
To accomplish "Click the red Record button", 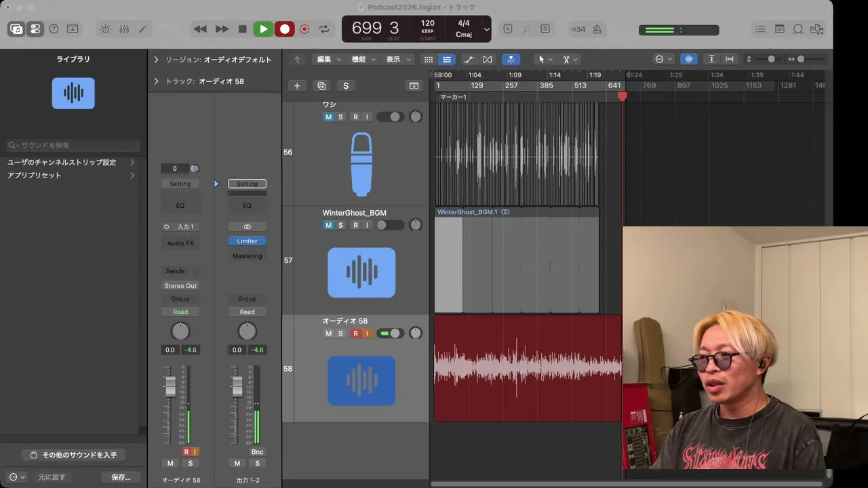I will click(285, 29).
